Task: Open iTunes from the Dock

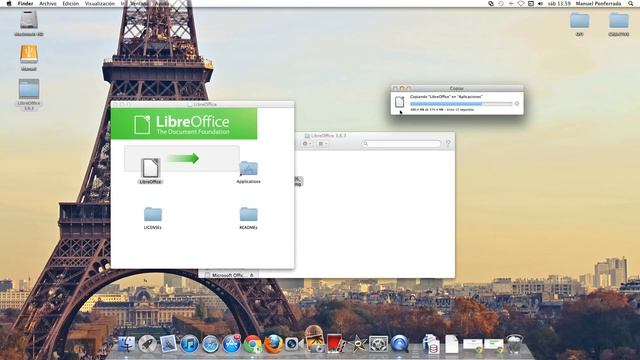Action: pos(189,344)
